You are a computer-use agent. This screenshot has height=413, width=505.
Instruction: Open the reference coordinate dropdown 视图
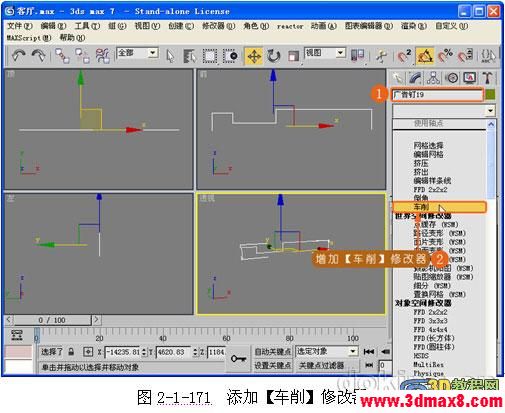click(x=325, y=53)
